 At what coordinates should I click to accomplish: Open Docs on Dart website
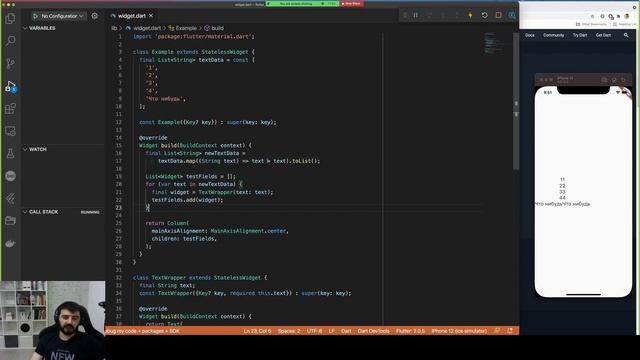[x=530, y=36]
